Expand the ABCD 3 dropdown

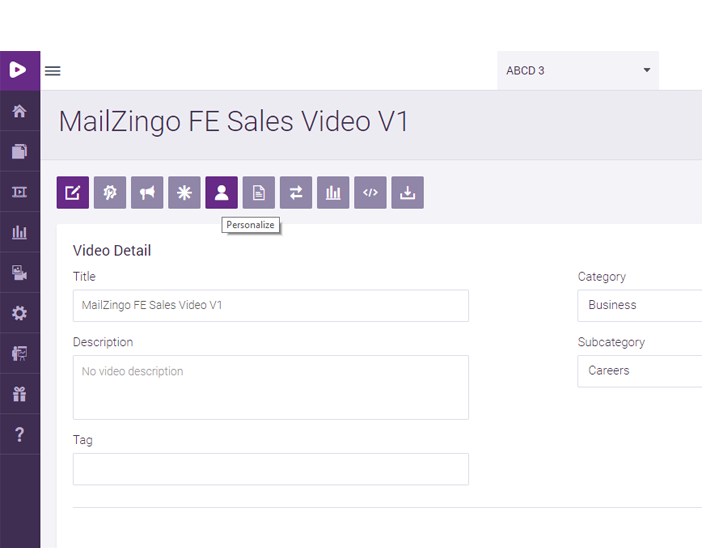pyautogui.click(x=577, y=71)
